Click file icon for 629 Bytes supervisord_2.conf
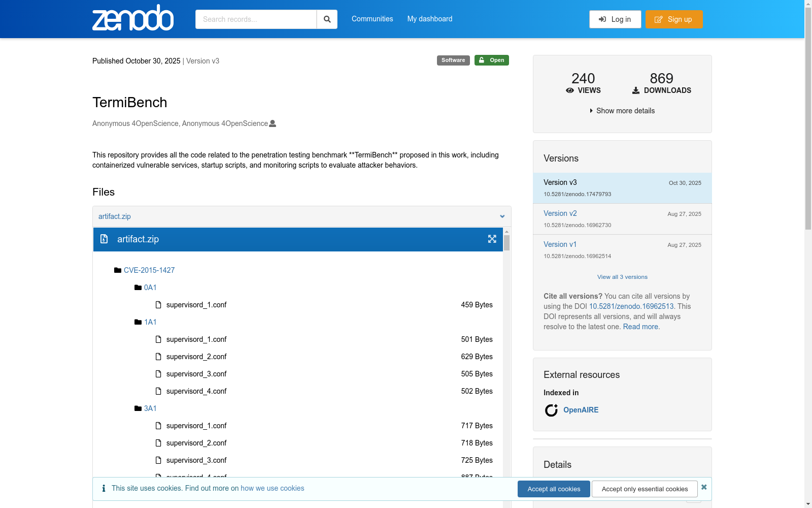 [x=158, y=357]
